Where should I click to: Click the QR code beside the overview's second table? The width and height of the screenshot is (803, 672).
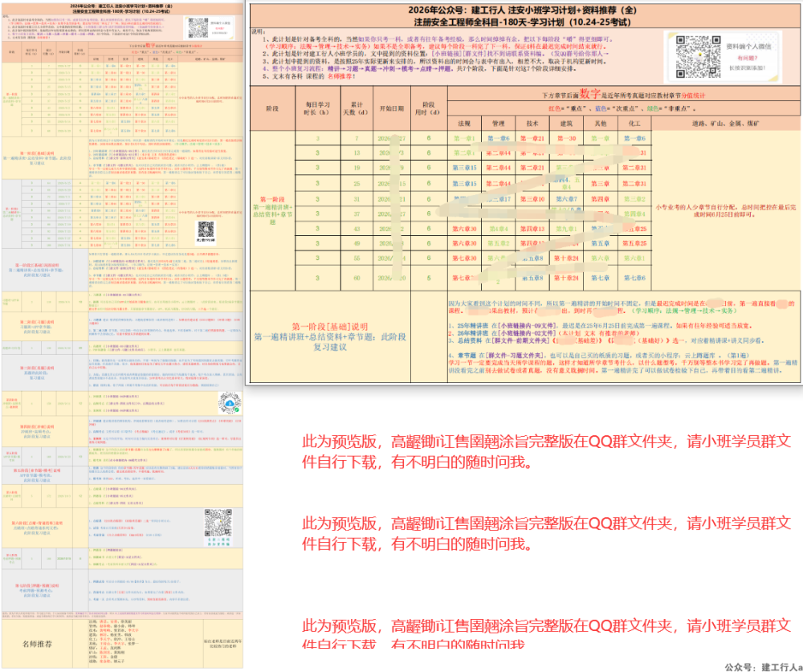point(206,230)
